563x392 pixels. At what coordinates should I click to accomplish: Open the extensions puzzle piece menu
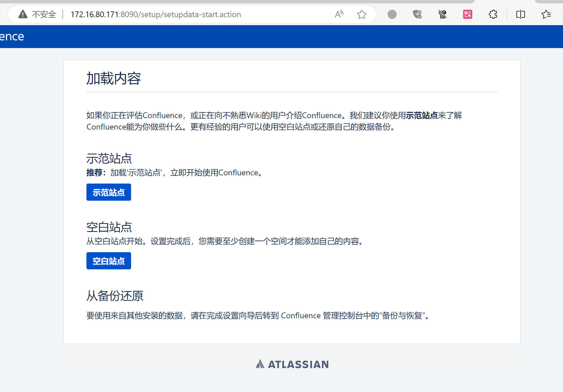pos(493,14)
